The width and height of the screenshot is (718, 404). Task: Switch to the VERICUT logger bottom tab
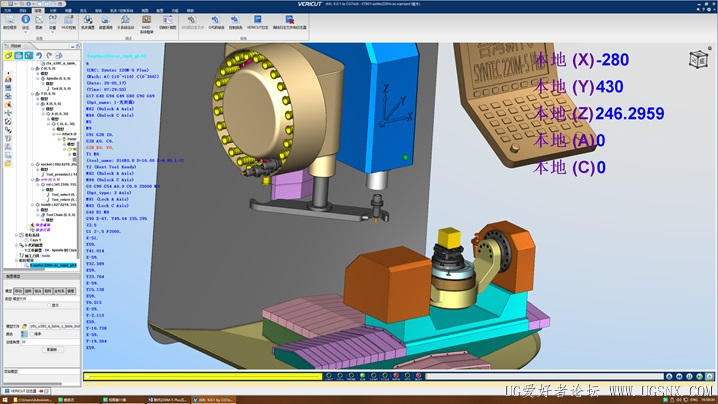[x=25, y=391]
